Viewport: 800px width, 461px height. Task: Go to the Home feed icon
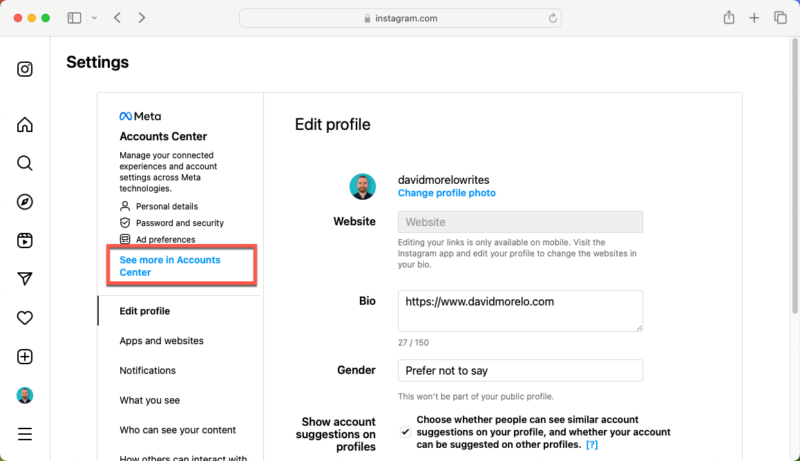(x=24, y=124)
